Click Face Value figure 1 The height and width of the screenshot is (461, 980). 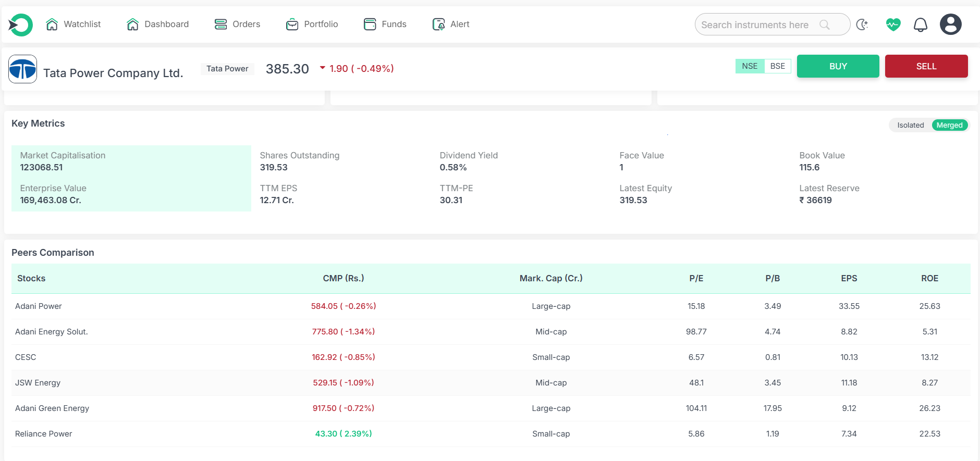coord(621,167)
